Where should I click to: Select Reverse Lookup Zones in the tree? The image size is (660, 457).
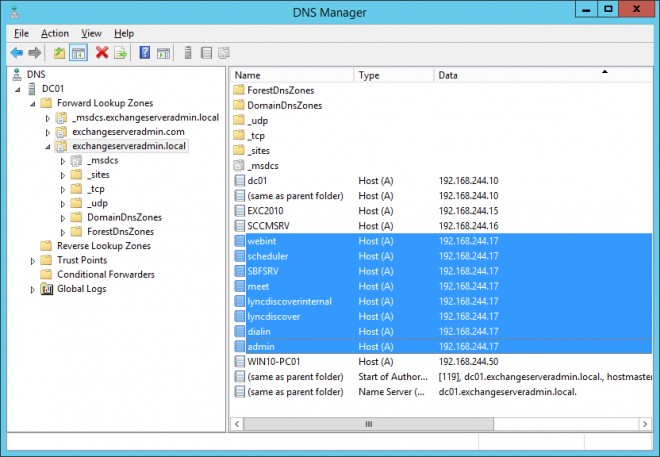pos(103,246)
